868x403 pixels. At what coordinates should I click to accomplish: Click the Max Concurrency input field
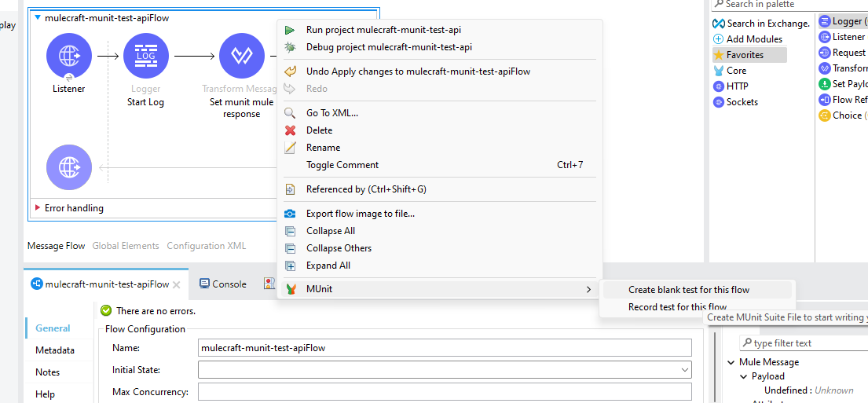[x=444, y=392]
